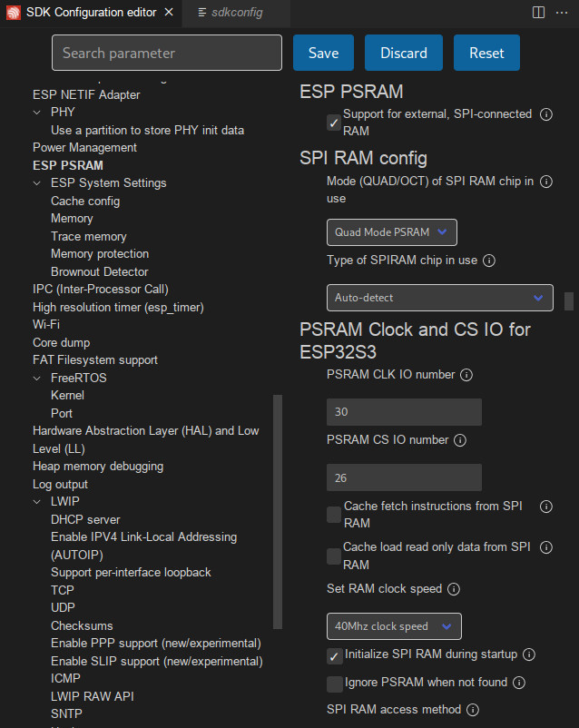
Task: Click the Save button
Action: click(x=323, y=53)
